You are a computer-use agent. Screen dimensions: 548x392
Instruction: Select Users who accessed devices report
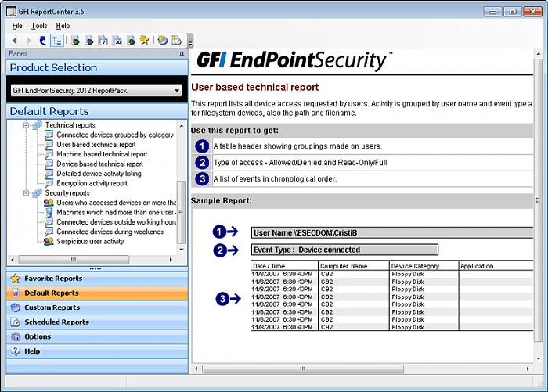[117, 203]
